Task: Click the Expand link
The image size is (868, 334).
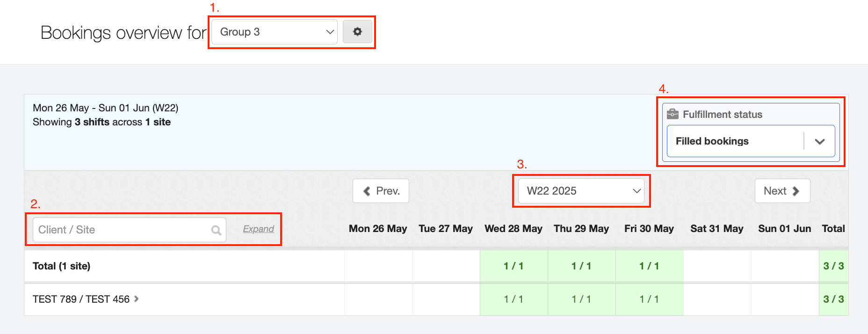Action: pyautogui.click(x=258, y=229)
